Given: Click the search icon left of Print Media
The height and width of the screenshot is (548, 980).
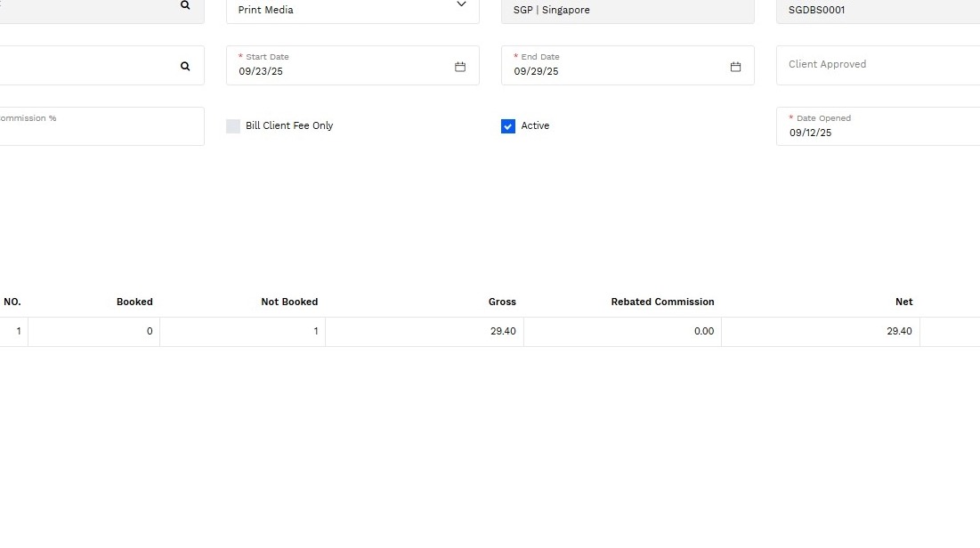Looking at the screenshot, I should pyautogui.click(x=185, y=5).
